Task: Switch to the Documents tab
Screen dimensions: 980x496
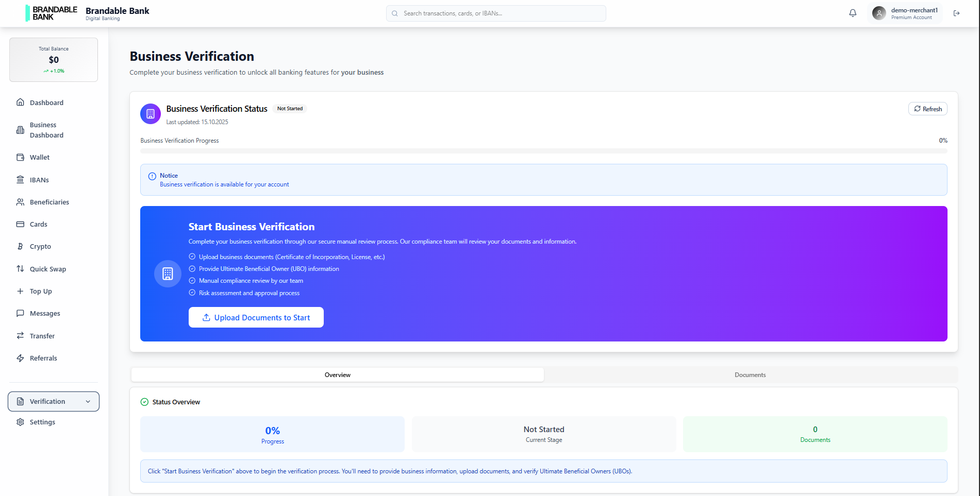Action: tap(750, 374)
